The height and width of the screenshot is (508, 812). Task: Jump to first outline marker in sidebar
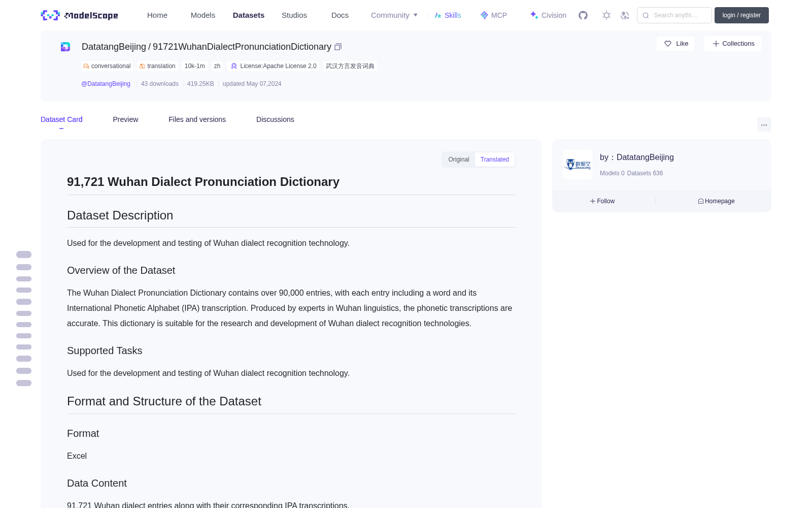(x=24, y=255)
